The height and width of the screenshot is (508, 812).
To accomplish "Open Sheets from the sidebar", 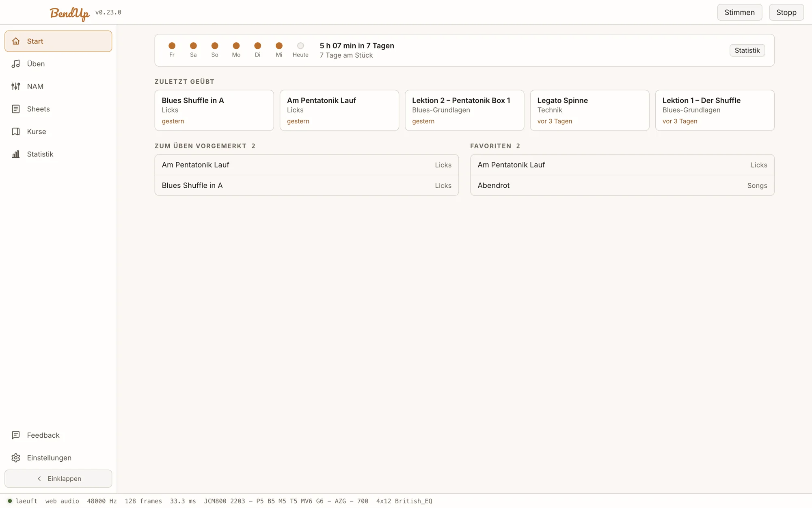I will (x=58, y=109).
